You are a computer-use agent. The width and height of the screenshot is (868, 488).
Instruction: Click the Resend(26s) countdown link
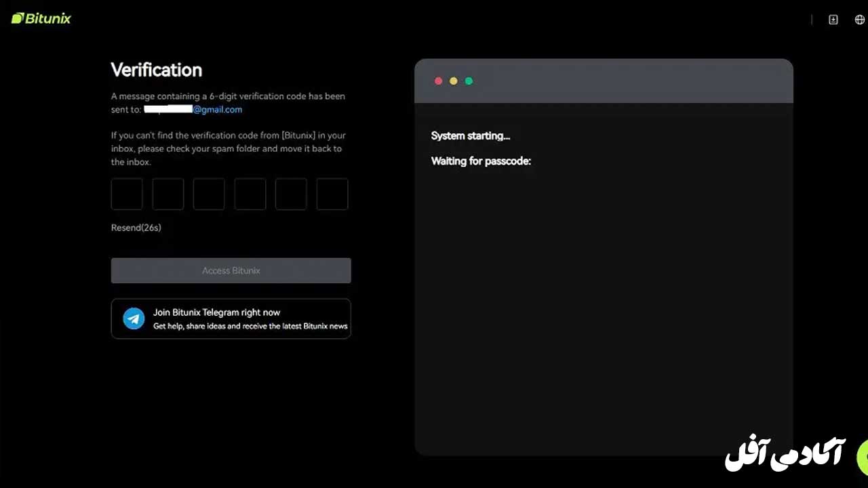136,228
